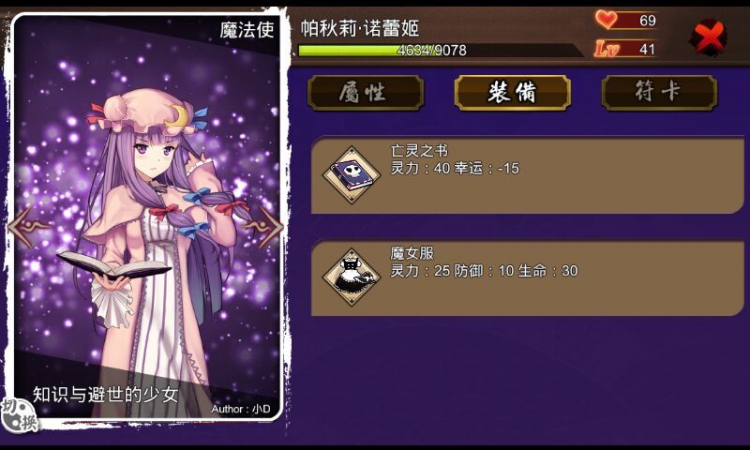Close the character panel with red X
Image resolution: width=750 pixels, height=450 pixels.
coord(708,37)
